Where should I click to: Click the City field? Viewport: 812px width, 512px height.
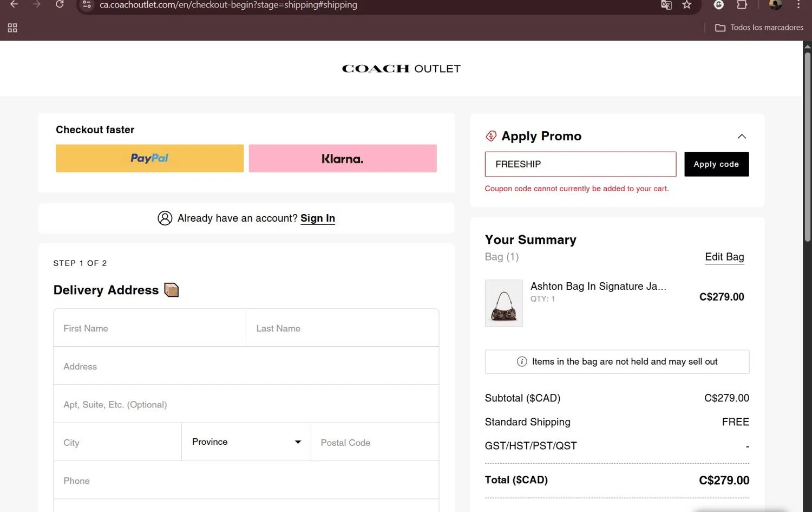[117, 442]
